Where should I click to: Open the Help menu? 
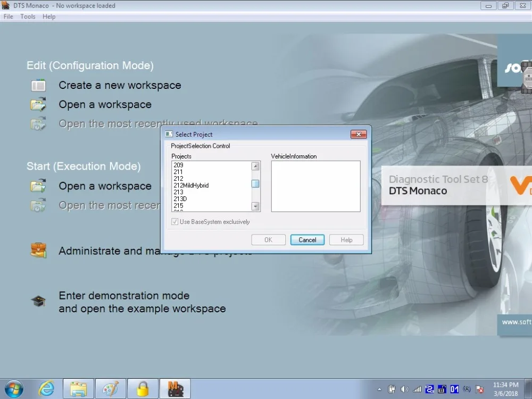tap(49, 16)
